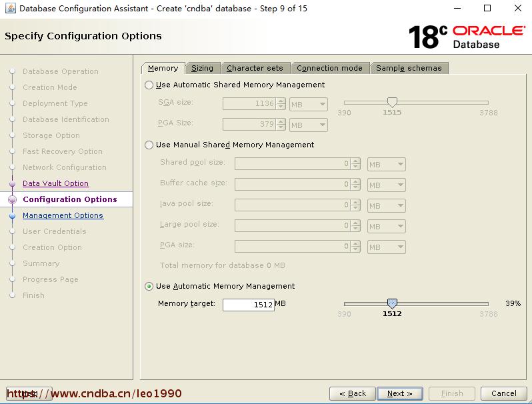Click the Summary step
The image size is (532, 404).
[41, 263]
